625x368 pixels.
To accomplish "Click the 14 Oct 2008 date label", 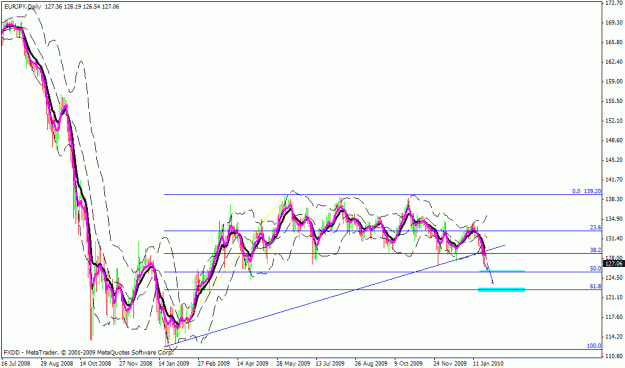I will pos(96,364).
